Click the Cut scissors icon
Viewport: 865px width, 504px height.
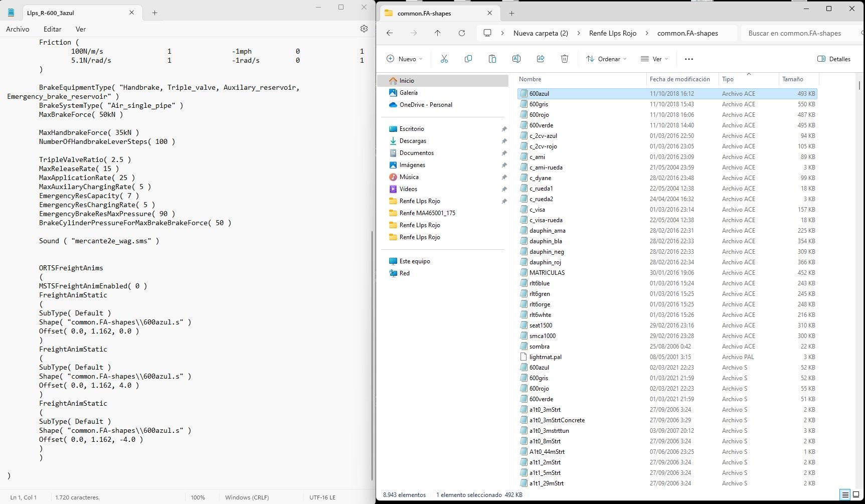444,59
